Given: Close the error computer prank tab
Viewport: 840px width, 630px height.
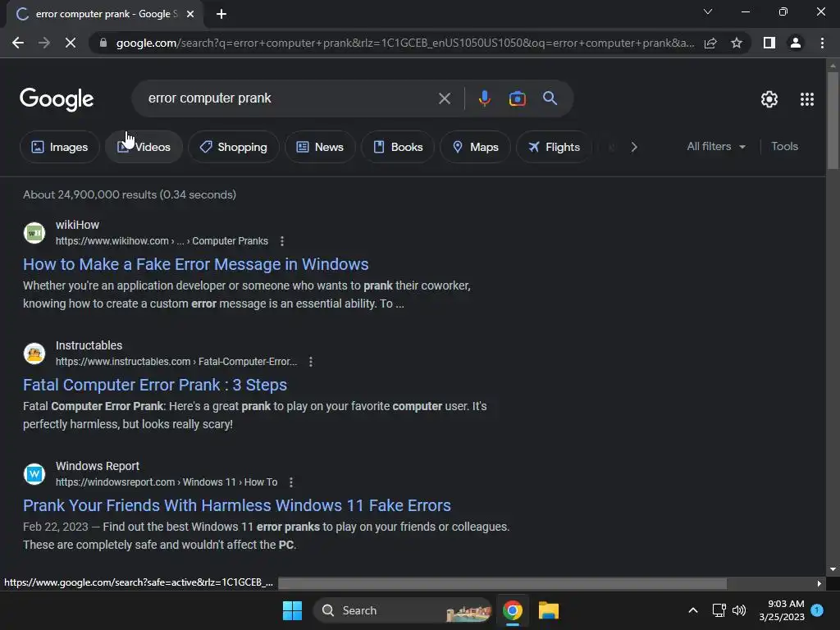Looking at the screenshot, I should 190,14.
